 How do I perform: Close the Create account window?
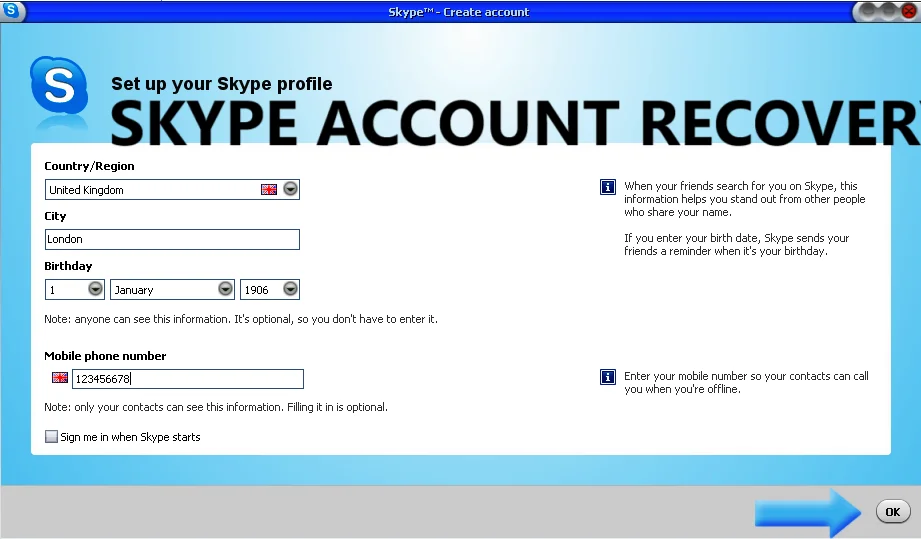(x=910, y=11)
